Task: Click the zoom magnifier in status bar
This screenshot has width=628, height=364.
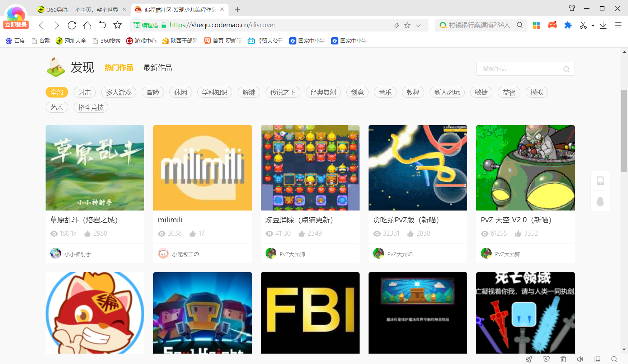Action: pos(614,359)
